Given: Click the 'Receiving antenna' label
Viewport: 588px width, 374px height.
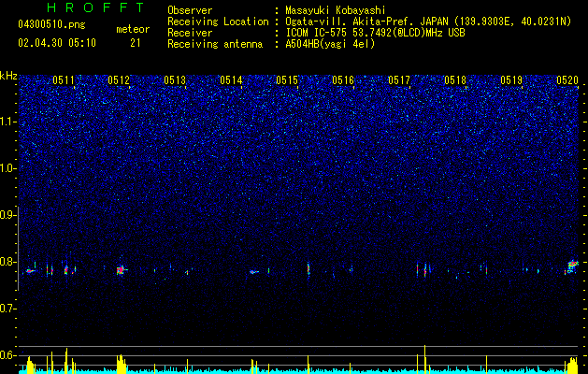Looking at the screenshot, I should coord(215,44).
